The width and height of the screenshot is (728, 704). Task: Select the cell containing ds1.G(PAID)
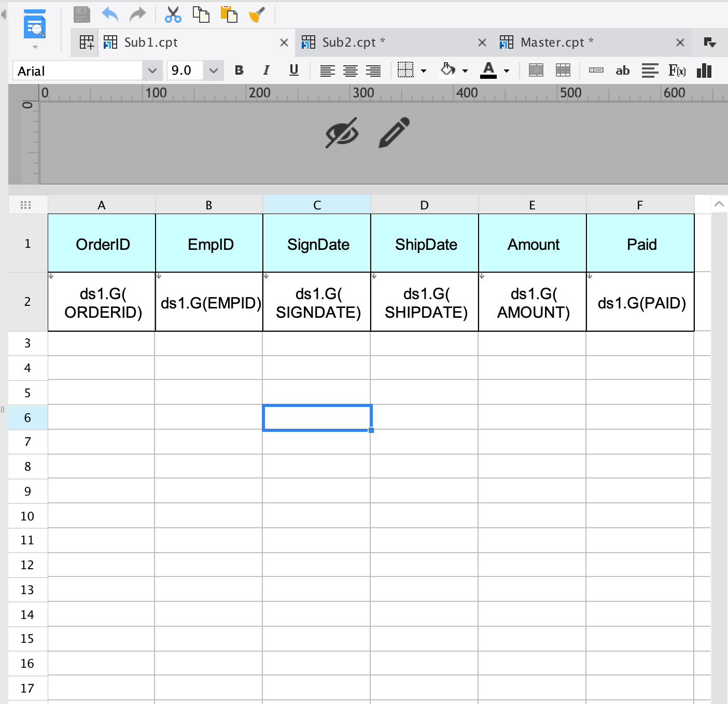point(640,303)
